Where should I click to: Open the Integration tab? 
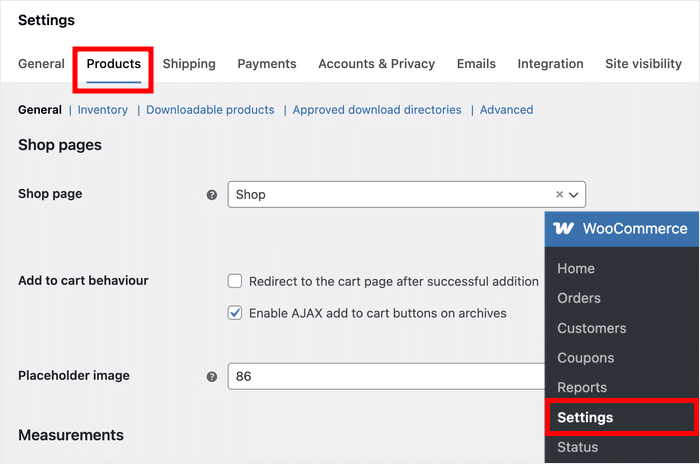pyautogui.click(x=550, y=64)
